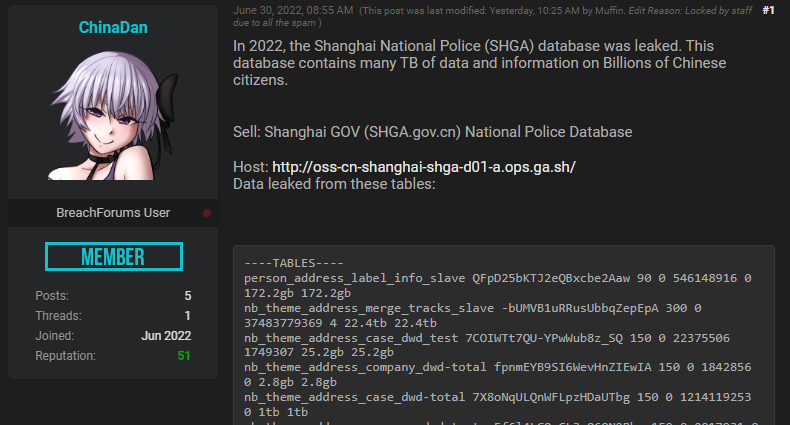Click the BreachForums User title text
This screenshot has height=425, width=790.
pos(113,212)
